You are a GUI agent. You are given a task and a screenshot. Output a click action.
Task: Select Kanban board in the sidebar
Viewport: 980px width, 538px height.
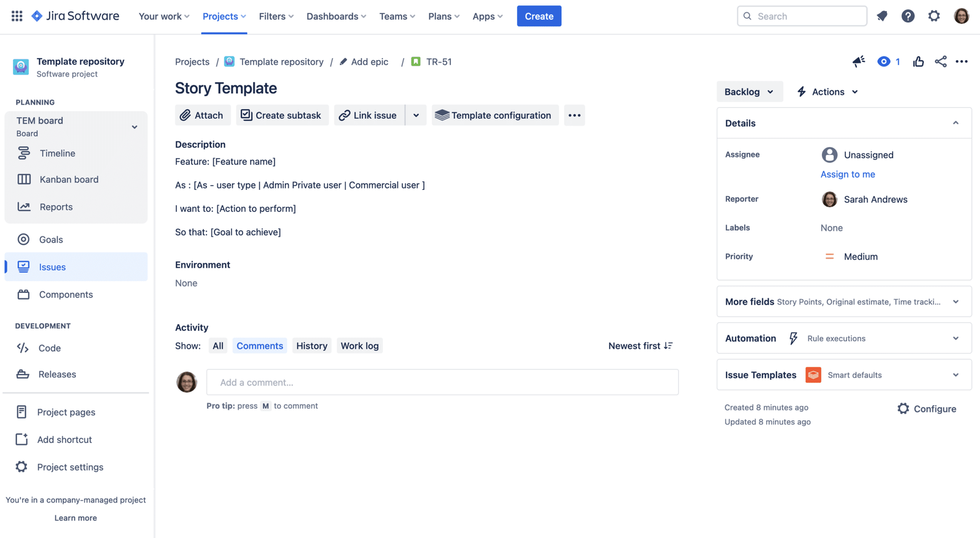coord(69,180)
